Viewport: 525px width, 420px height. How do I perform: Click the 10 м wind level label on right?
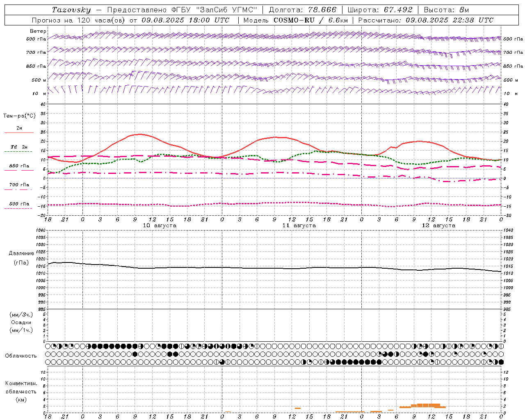pyautogui.click(x=511, y=94)
